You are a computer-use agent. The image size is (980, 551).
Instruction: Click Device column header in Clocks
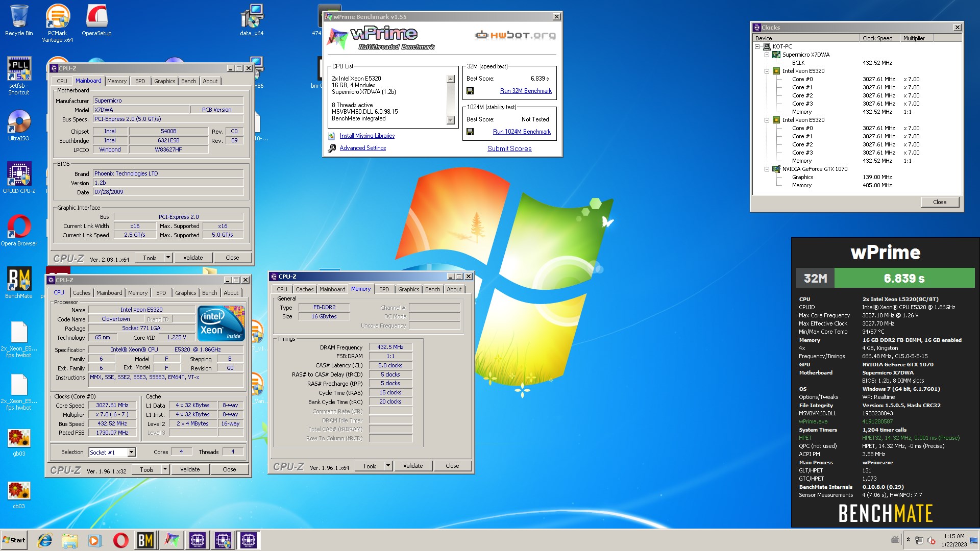click(806, 38)
